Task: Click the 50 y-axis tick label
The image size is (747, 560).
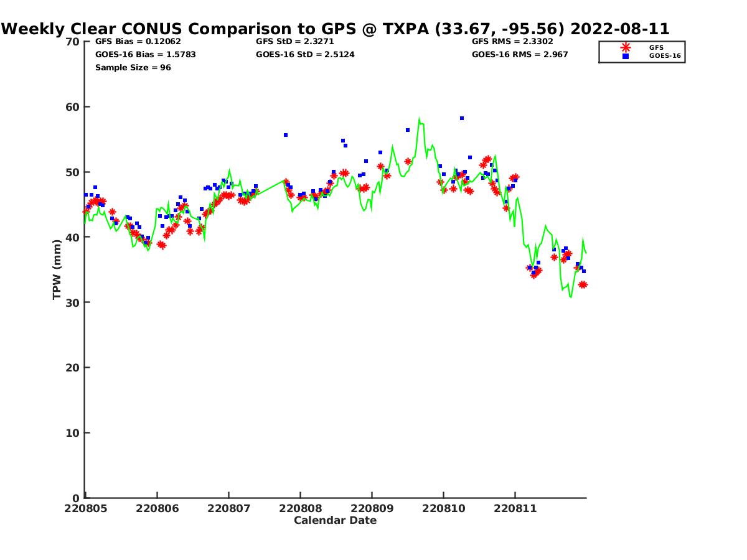Action: (73, 172)
